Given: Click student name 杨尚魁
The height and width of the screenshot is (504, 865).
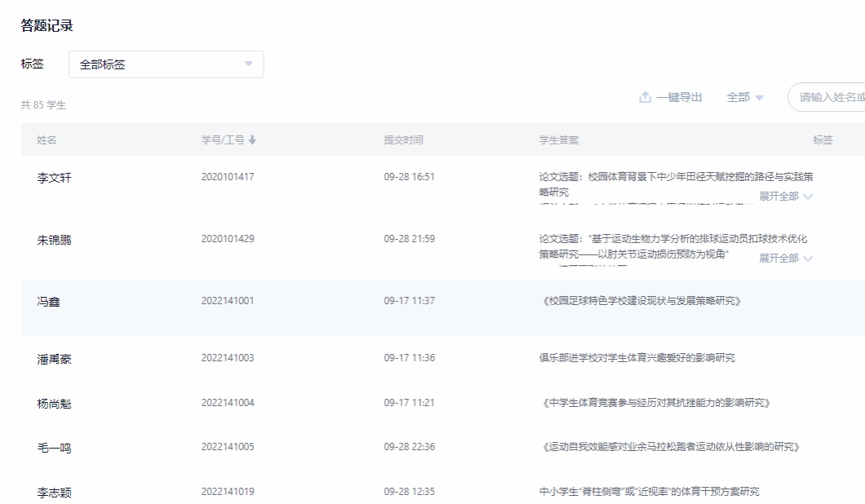Looking at the screenshot, I should (x=54, y=404).
